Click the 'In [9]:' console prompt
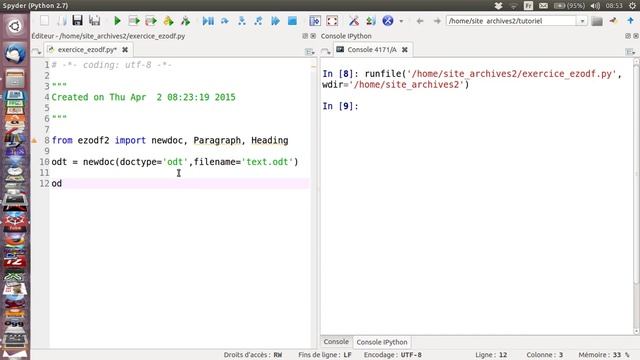640x360 pixels. [x=340, y=106]
